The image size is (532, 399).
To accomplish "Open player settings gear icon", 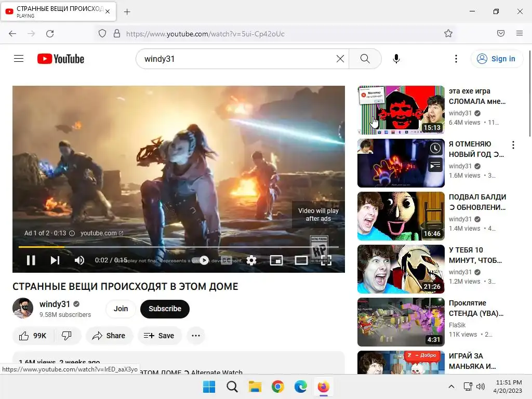I will coord(251,260).
